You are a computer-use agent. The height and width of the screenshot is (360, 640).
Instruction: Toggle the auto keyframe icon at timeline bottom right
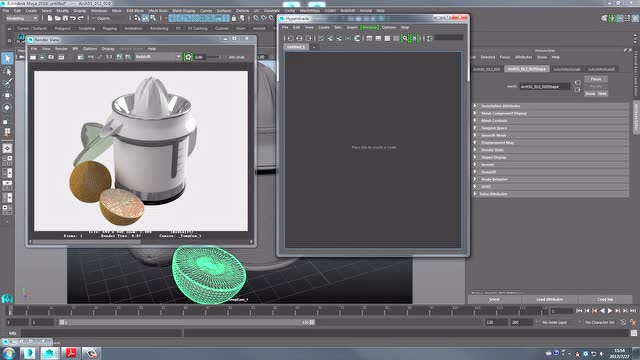point(623,322)
